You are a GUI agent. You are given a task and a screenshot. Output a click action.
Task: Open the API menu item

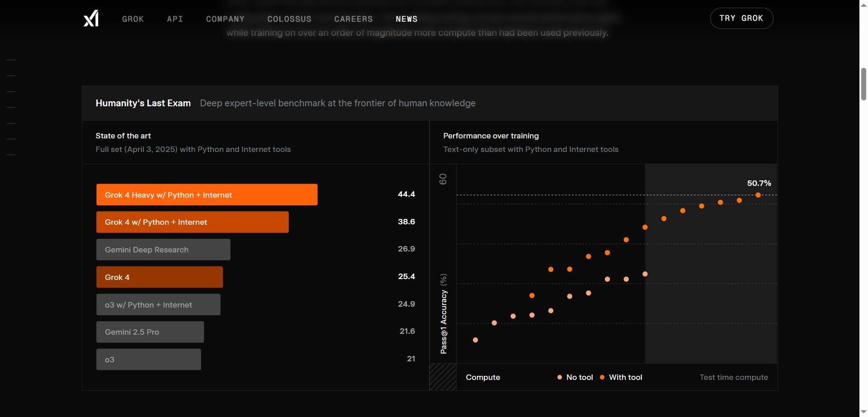pos(175,19)
